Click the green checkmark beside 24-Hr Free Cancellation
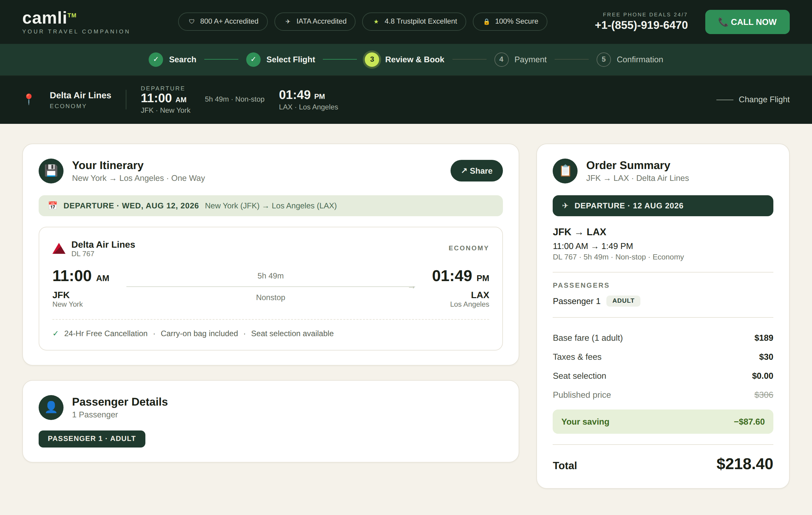The height and width of the screenshot is (515, 812). point(56,334)
